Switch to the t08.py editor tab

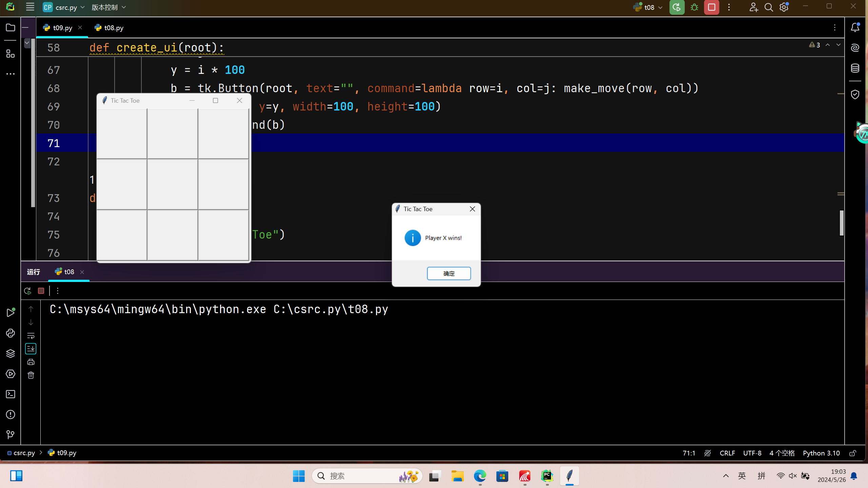(x=113, y=28)
